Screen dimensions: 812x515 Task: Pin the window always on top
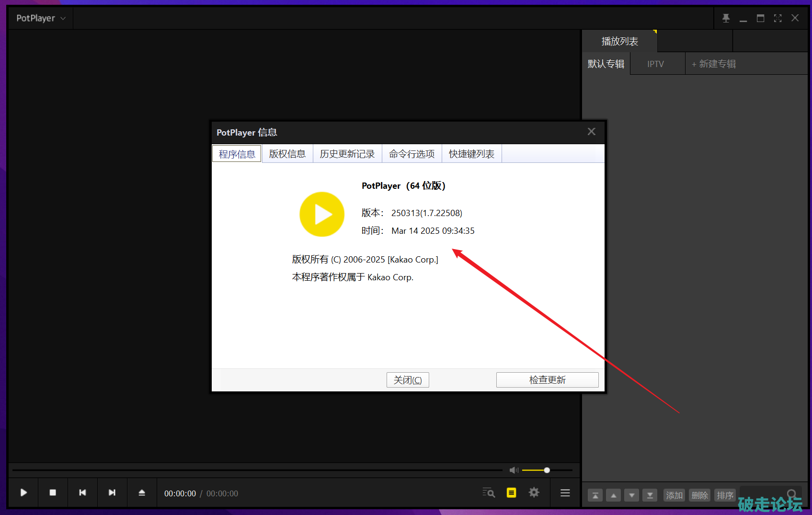(726, 18)
